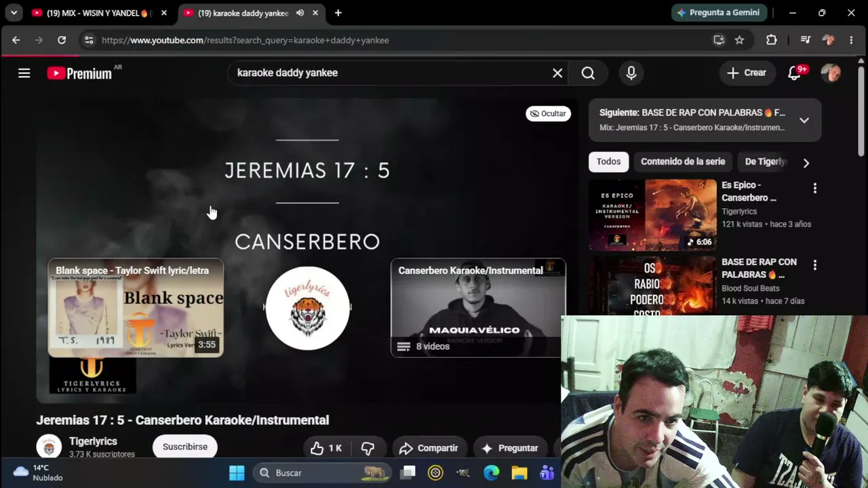Start voice search with microphone
Viewport: 868px width, 488px height.
[631, 73]
